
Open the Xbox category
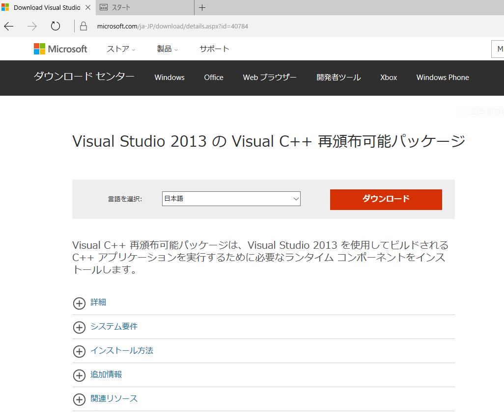(x=389, y=78)
